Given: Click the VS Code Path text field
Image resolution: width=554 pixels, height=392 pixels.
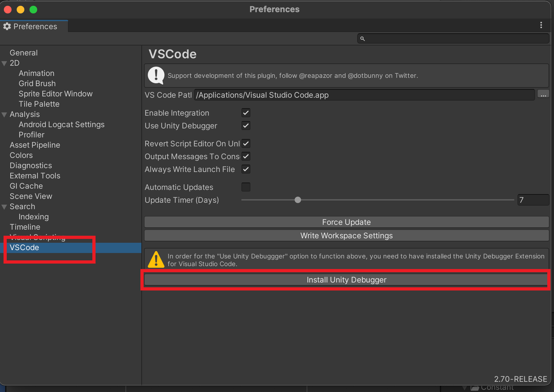Looking at the screenshot, I should click(364, 95).
